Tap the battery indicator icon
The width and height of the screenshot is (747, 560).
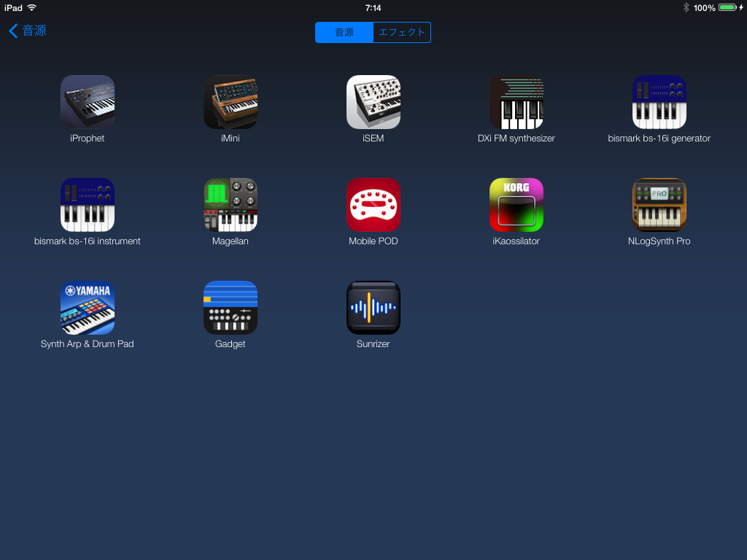(x=729, y=7)
